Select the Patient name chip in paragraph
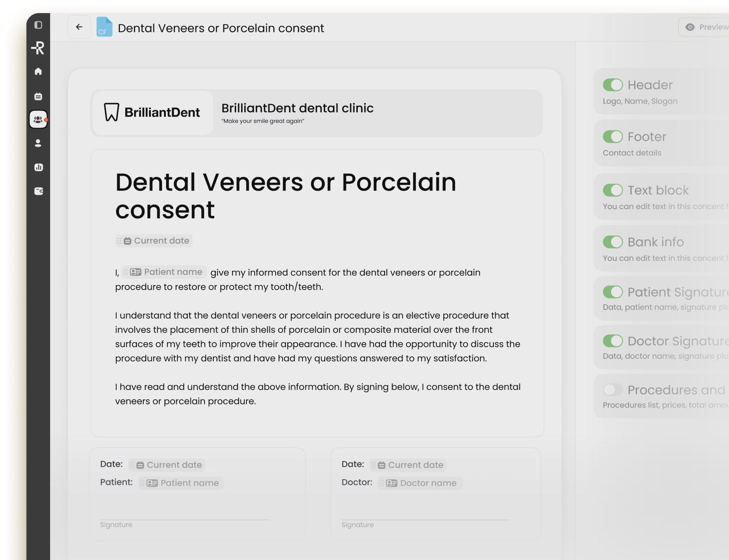The width and height of the screenshot is (729, 560). [x=164, y=272]
